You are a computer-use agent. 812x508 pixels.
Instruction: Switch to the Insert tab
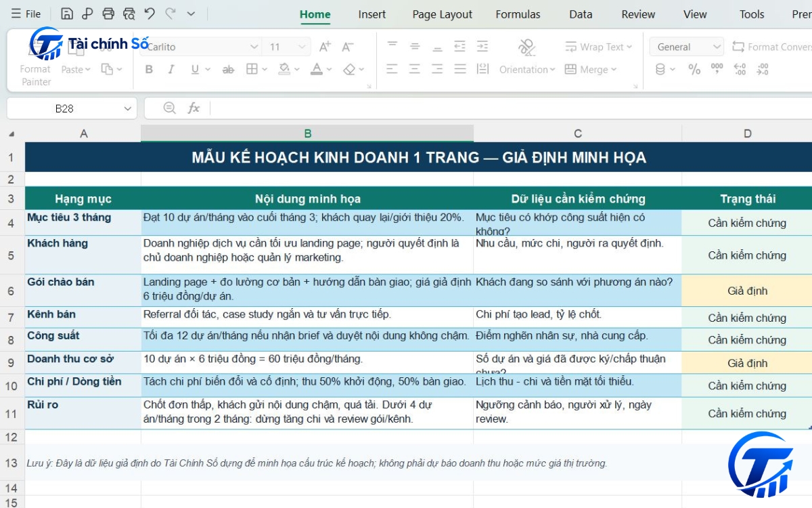[x=372, y=14]
